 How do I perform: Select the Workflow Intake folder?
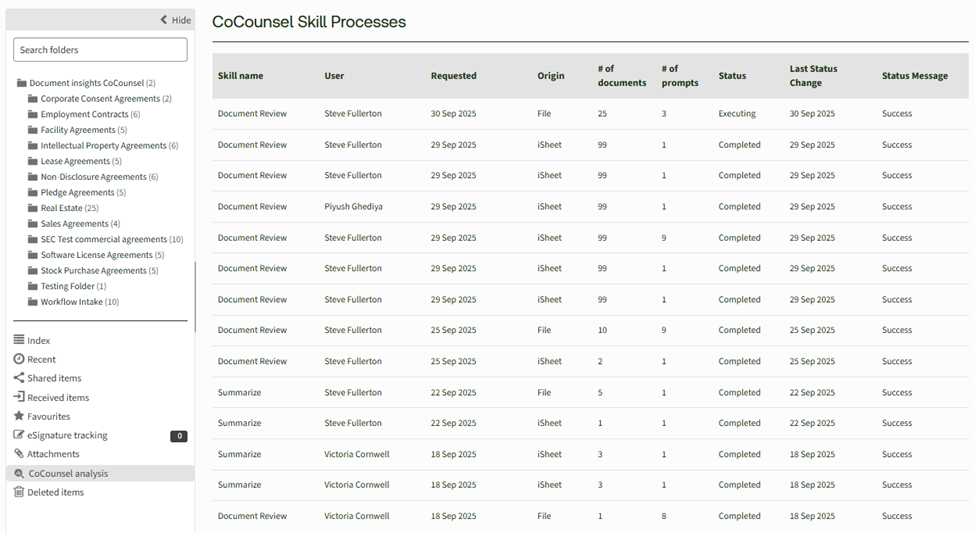[x=71, y=302]
